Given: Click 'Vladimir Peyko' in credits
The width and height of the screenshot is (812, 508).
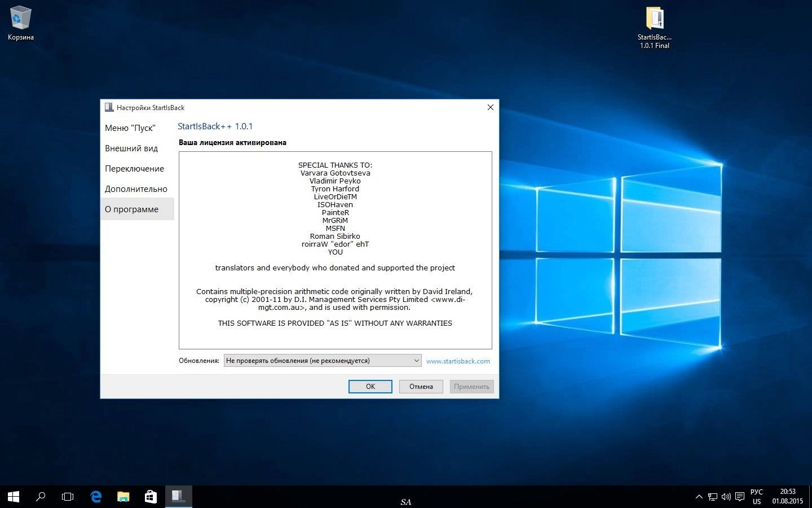Looking at the screenshot, I should (x=335, y=181).
